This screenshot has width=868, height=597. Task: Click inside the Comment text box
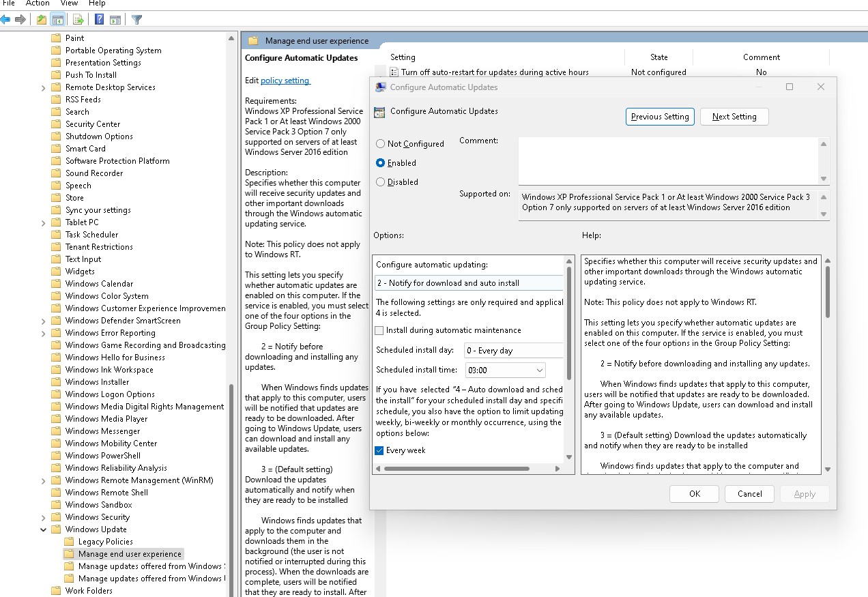pos(668,160)
